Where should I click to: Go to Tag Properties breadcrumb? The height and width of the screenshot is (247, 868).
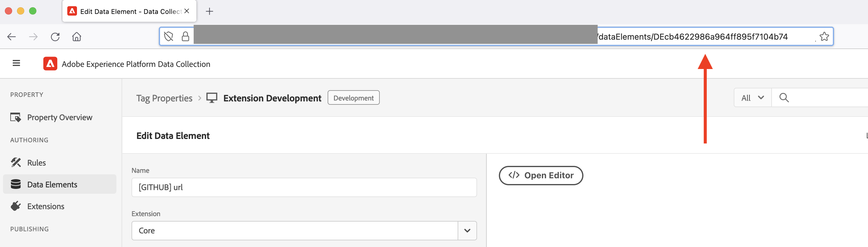coord(164,98)
